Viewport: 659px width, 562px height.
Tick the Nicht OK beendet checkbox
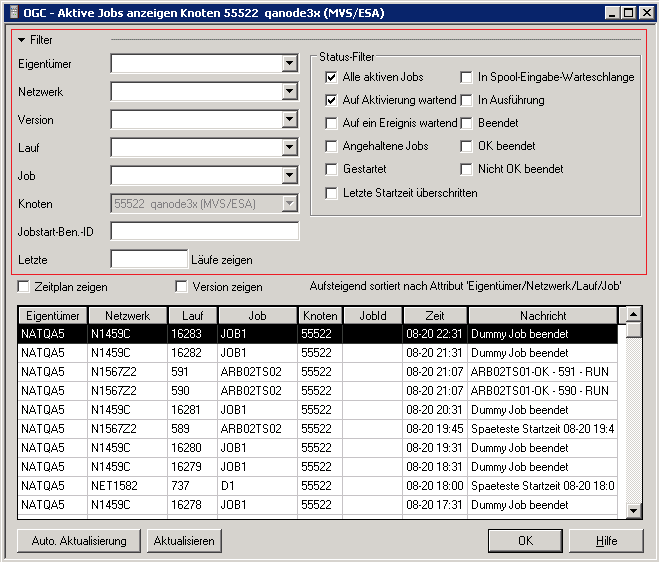pyautogui.click(x=467, y=169)
